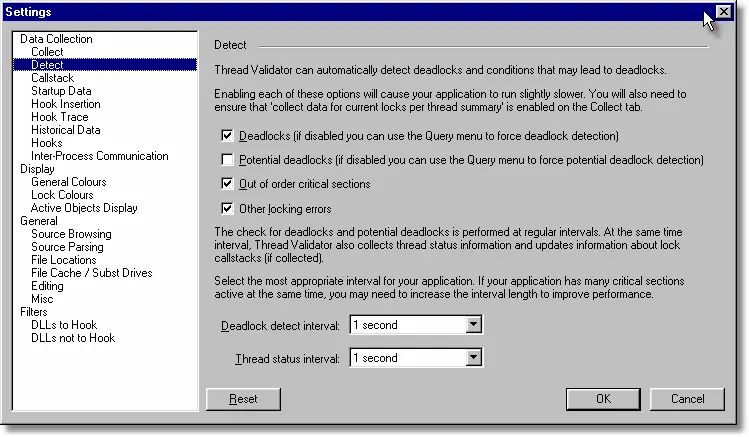Uncheck Other locking errors option
The height and width of the screenshot is (437, 749).
tap(227, 208)
